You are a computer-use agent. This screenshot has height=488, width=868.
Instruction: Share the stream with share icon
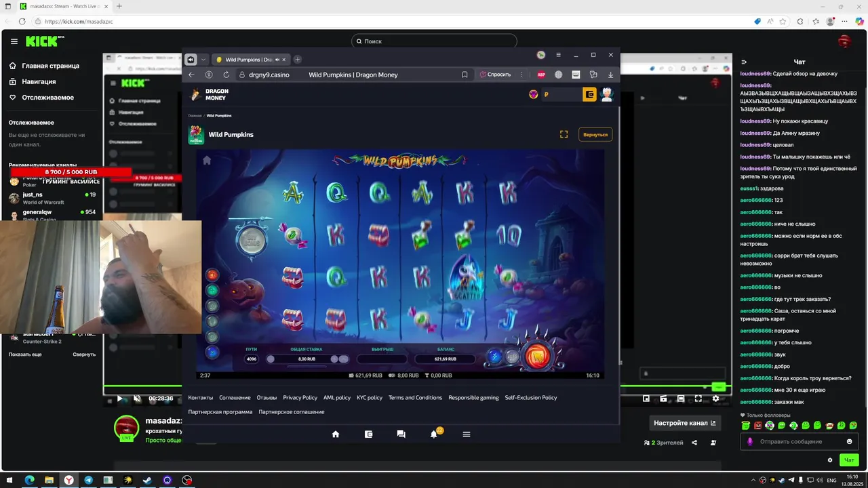coord(694,443)
